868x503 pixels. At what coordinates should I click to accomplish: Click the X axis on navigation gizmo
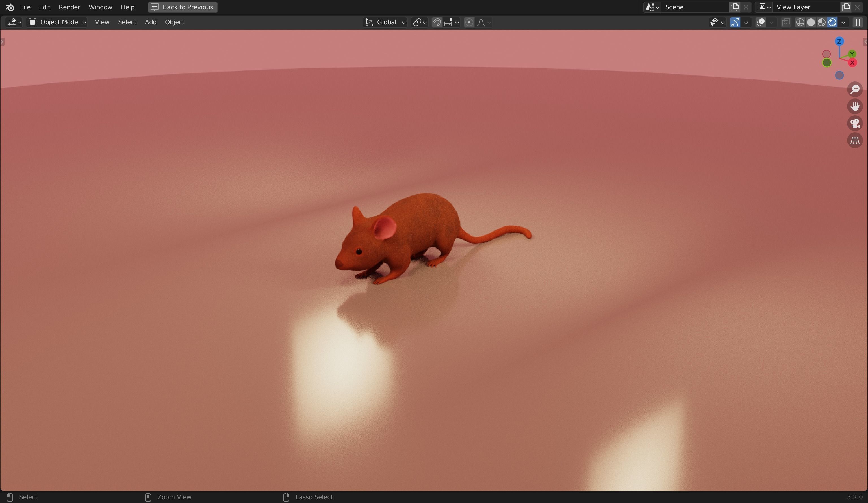[x=852, y=63]
